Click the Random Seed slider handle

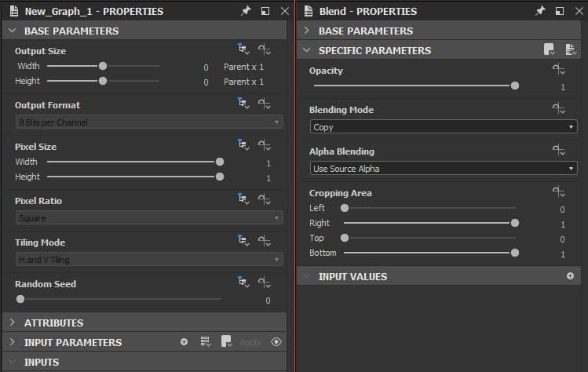(20, 299)
